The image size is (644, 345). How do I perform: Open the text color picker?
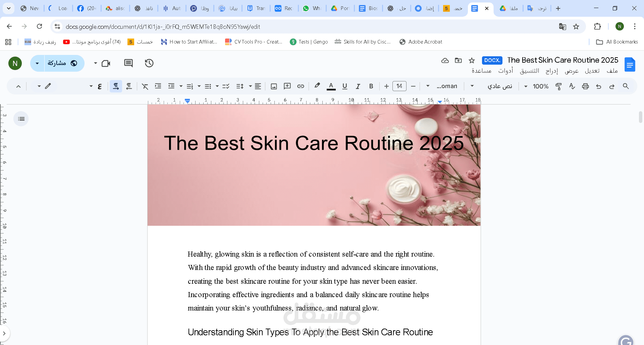coord(331,86)
